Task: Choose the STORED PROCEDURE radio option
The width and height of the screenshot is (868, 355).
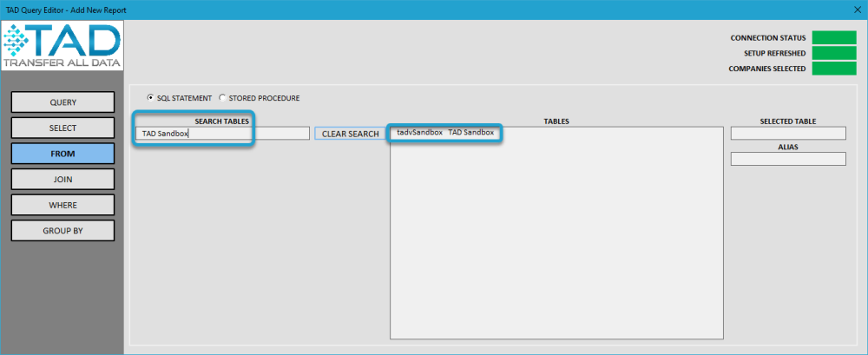Action: click(260, 98)
